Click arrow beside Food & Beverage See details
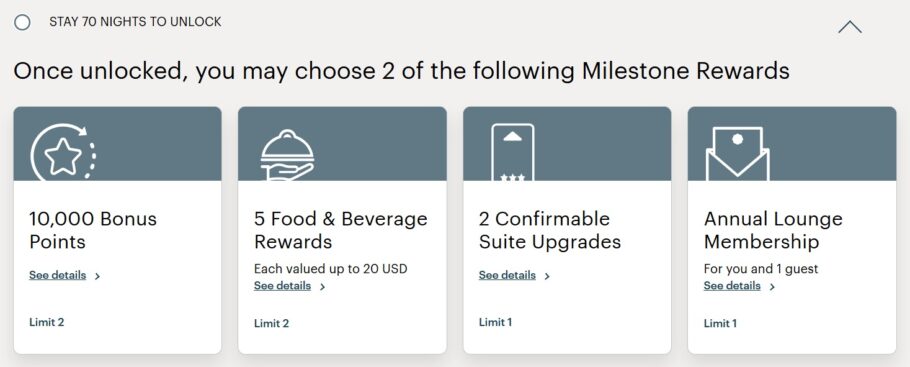 (323, 287)
